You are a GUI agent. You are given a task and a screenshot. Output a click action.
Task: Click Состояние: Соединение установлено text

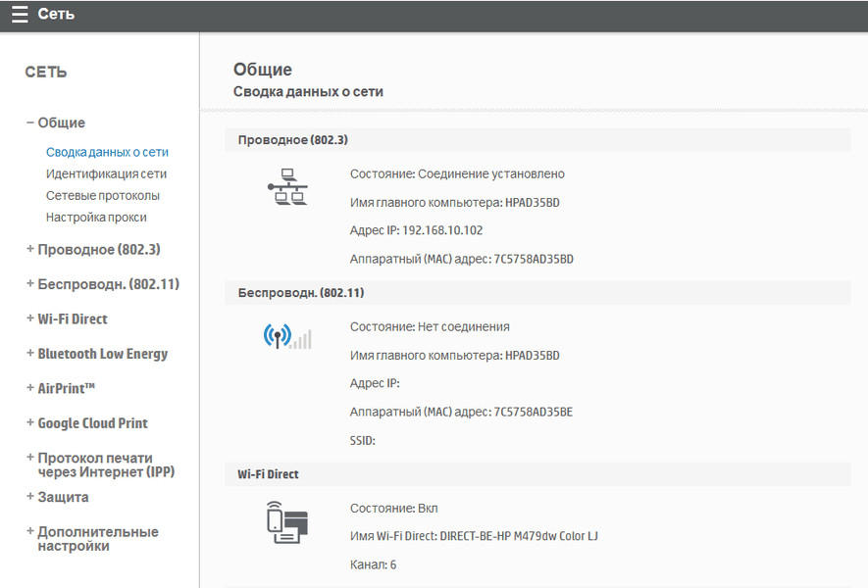(457, 173)
